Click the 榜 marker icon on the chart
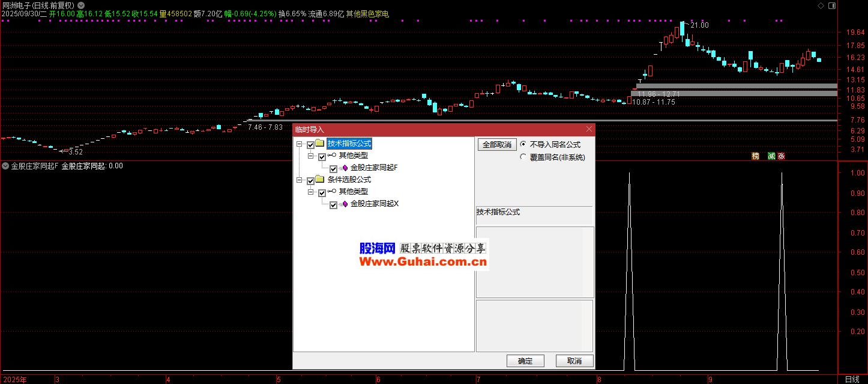 point(755,156)
